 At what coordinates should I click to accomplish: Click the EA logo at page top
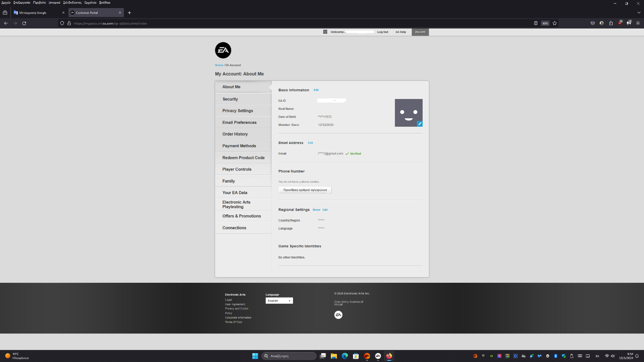[223, 50]
